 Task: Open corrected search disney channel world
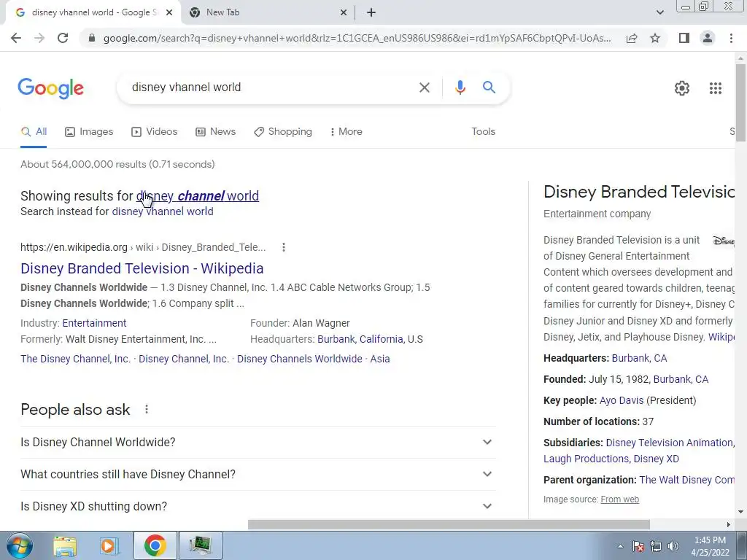[198, 195]
